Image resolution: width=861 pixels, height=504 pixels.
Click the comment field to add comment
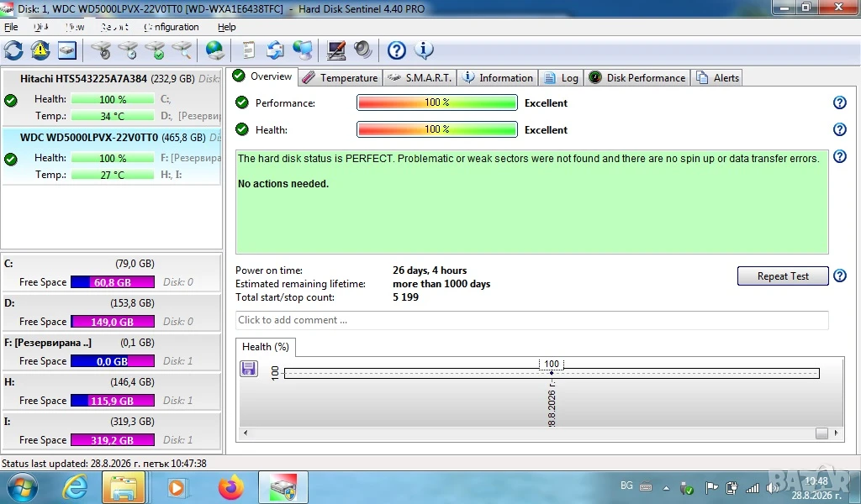click(x=531, y=320)
